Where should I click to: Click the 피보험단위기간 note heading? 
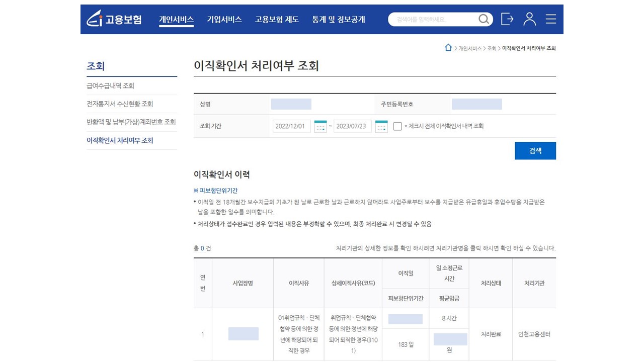pyautogui.click(x=216, y=191)
